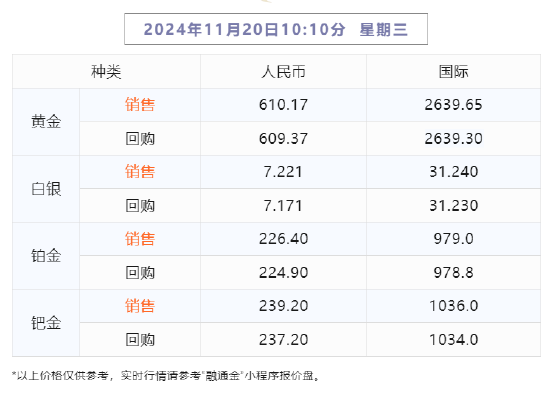The width and height of the screenshot is (550, 395).
Task: Click the 铂金 category cell
Action: click(x=46, y=256)
